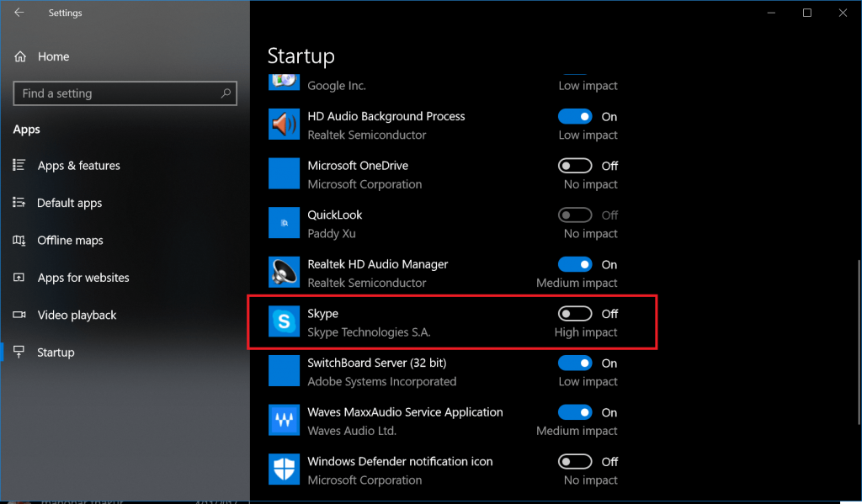Click the Apps for websites icon
Image resolution: width=862 pixels, height=504 pixels.
[19, 278]
